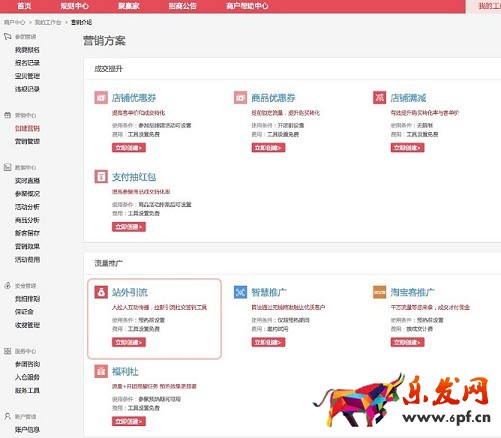
Task: Click 立即创建 under 商品优惠券
Action: tap(268, 148)
